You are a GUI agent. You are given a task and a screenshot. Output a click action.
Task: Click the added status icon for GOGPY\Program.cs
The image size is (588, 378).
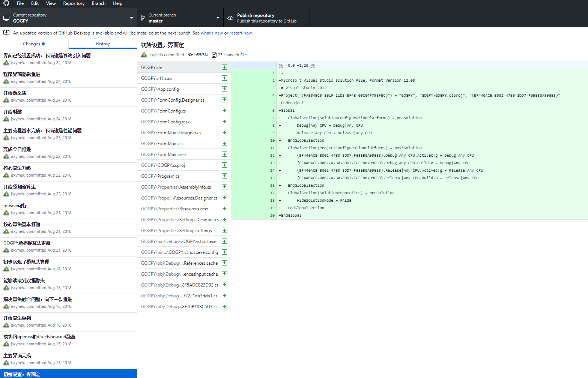pyautogui.click(x=224, y=176)
